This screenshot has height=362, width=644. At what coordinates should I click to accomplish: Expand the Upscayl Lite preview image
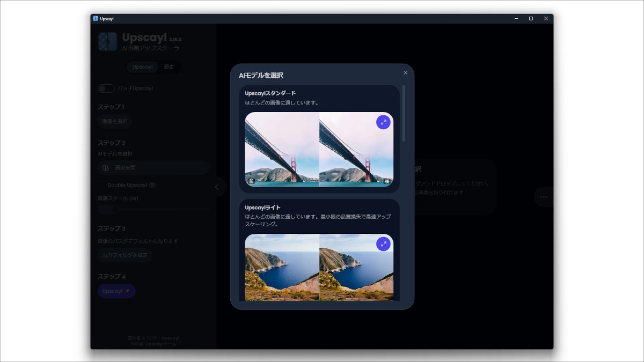[383, 244]
